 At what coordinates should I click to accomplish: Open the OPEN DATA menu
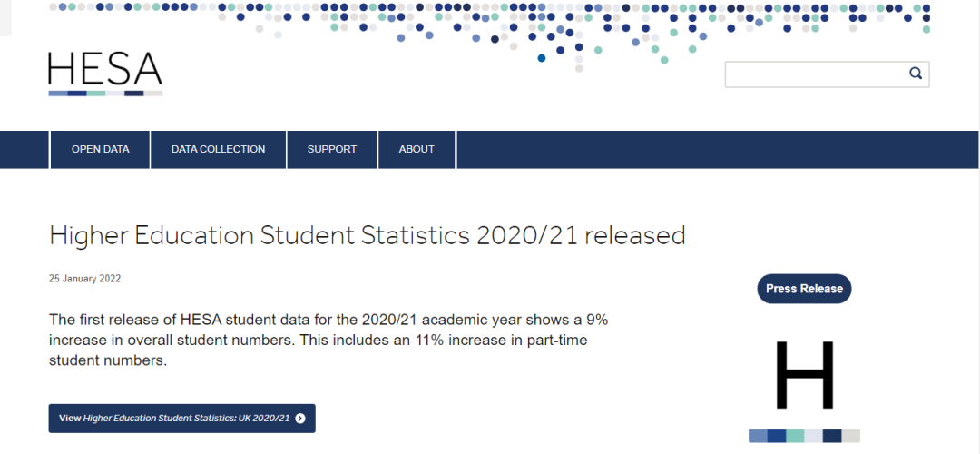pos(101,150)
